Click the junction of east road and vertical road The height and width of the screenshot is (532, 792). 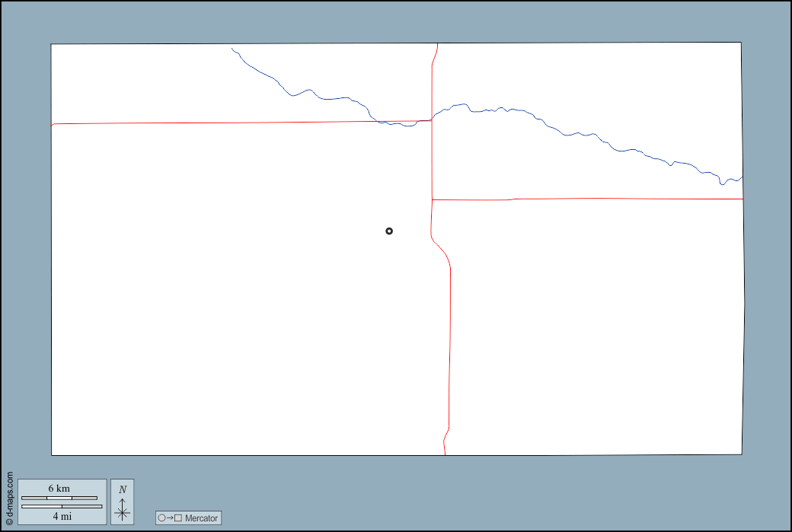pyautogui.click(x=432, y=199)
